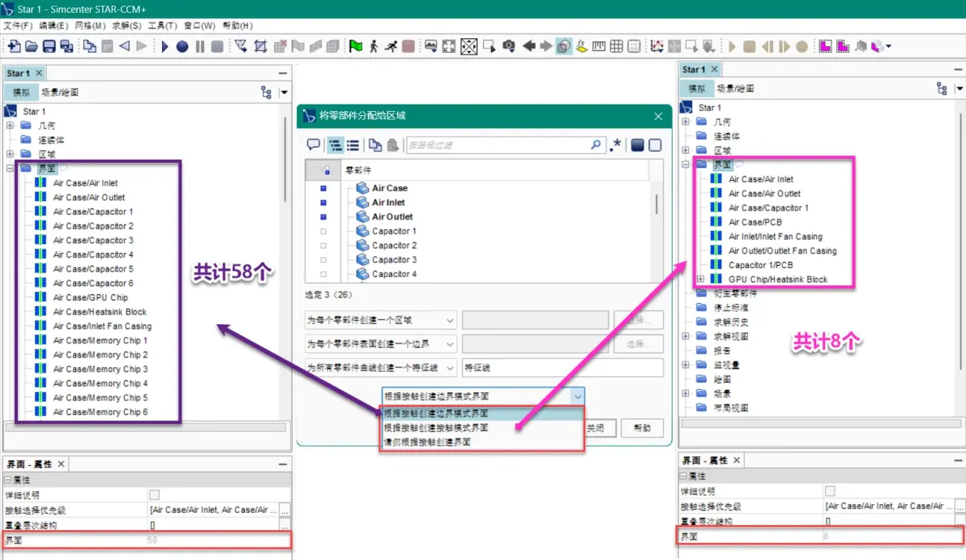The image size is (966, 560).
Task: Click the green flag initialize solution icon
Action: click(x=356, y=46)
